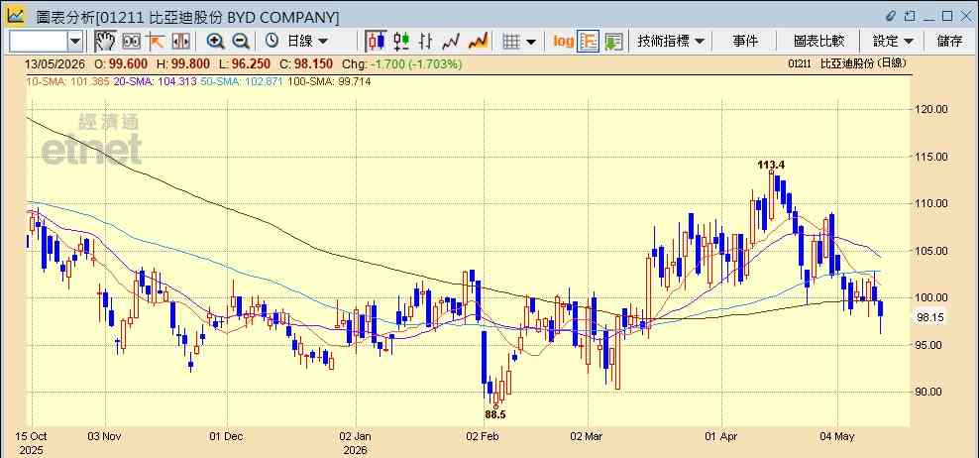Click the 01 Dec date axis label
Image resolution: width=980 pixels, height=458 pixels.
pyautogui.click(x=227, y=436)
